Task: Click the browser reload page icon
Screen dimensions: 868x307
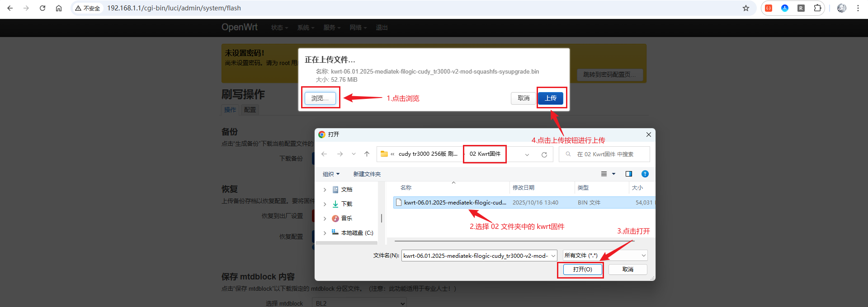Action: coord(42,8)
